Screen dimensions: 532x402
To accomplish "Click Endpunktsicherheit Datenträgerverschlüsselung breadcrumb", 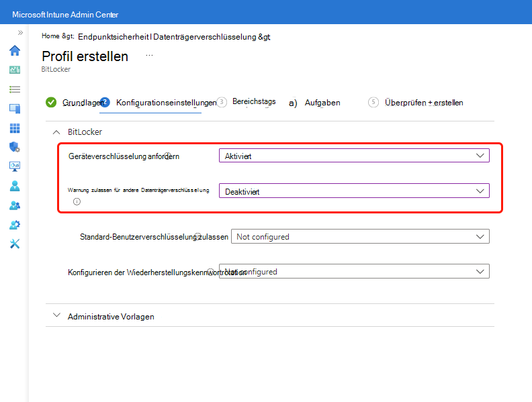I will point(167,37).
